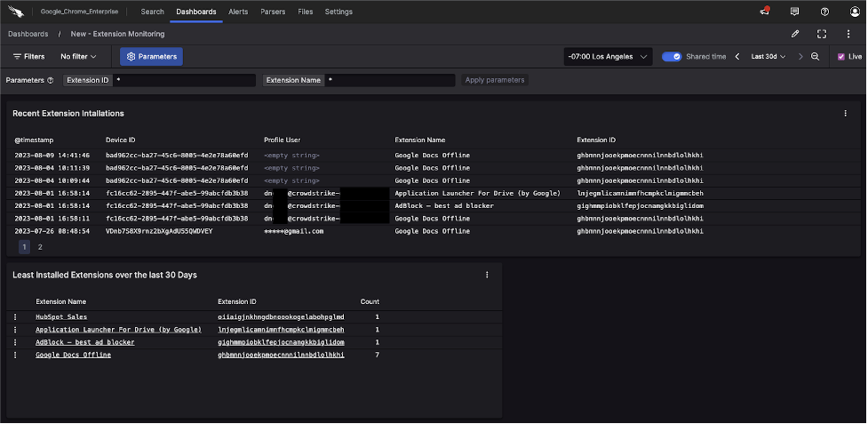The width and height of the screenshot is (868, 424).
Task: Sort by Device ID column header
Action: [121, 140]
